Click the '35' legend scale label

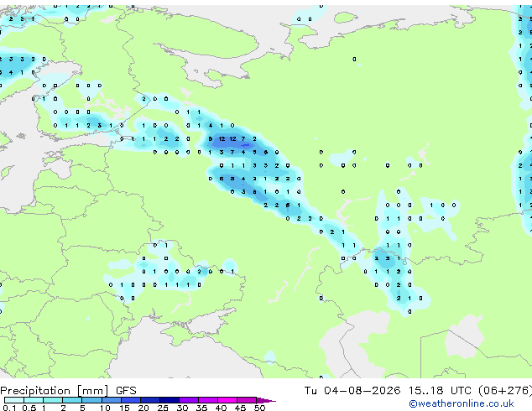point(201,408)
